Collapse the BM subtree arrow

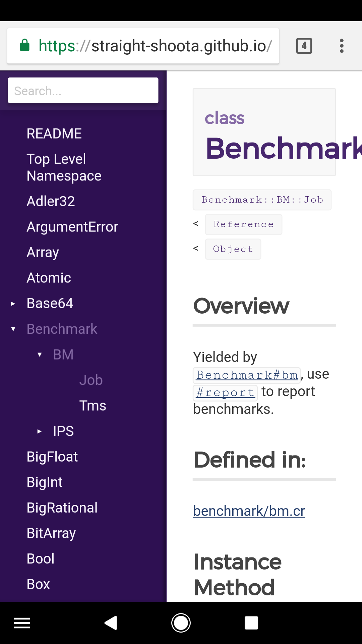pyautogui.click(x=40, y=355)
